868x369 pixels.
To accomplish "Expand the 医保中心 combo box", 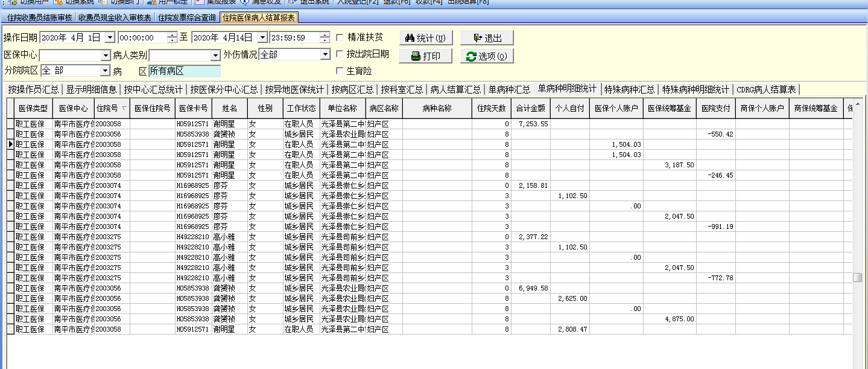I will pos(105,55).
